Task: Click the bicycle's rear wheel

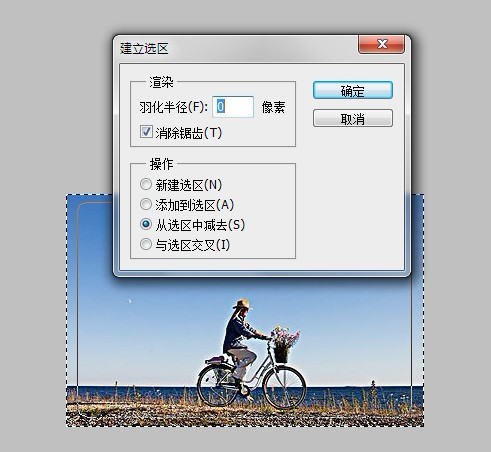Action: [x=218, y=385]
